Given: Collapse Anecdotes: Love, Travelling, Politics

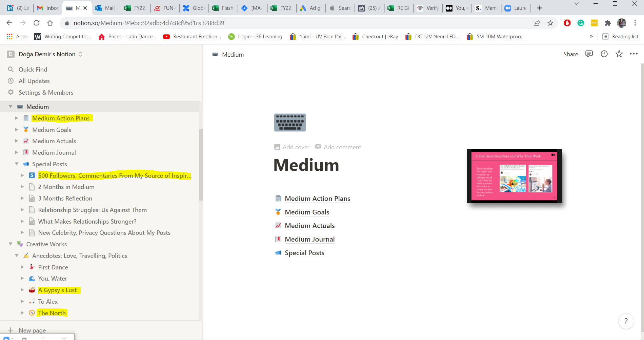Looking at the screenshot, I should click(x=16, y=256).
